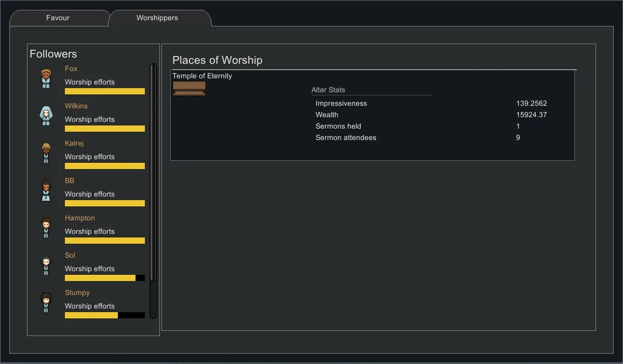Click the Impressiveness stat row
The width and height of the screenshot is (623, 364).
[x=341, y=103]
